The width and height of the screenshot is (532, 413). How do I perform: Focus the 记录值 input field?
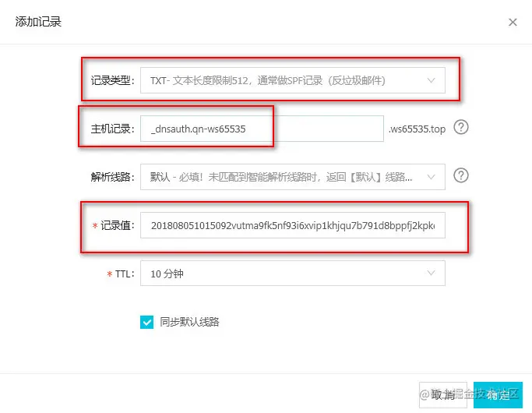pos(293,225)
